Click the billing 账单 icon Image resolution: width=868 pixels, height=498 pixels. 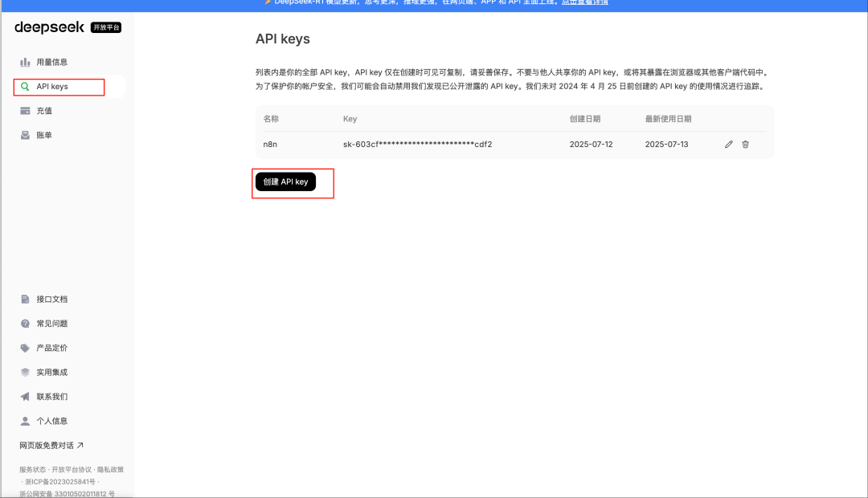click(x=25, y=135)
